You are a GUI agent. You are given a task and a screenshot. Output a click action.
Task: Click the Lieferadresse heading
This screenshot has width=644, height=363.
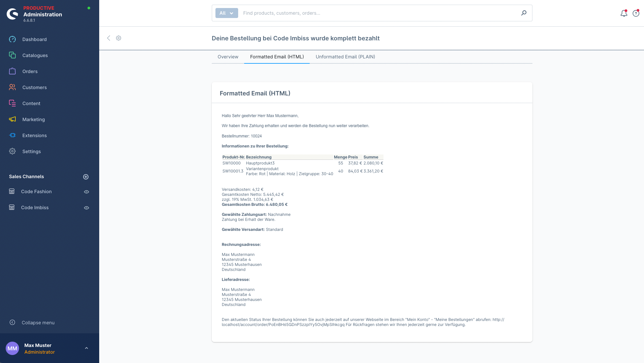click(236, 280)
